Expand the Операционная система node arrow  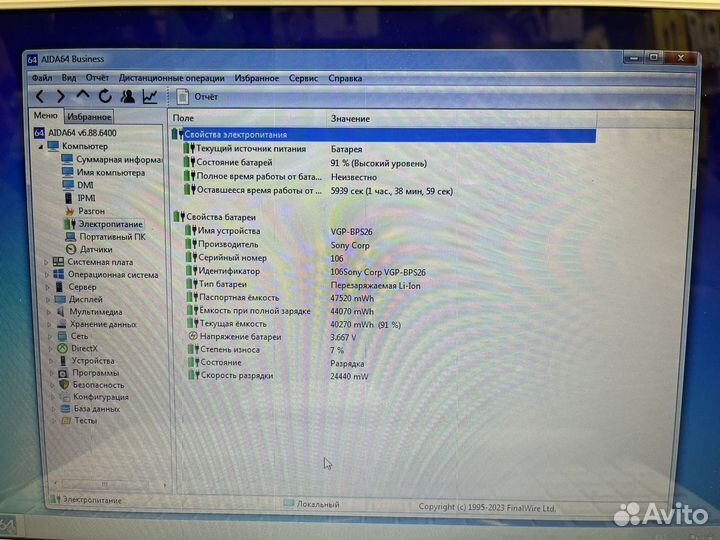tap(46, 275)
